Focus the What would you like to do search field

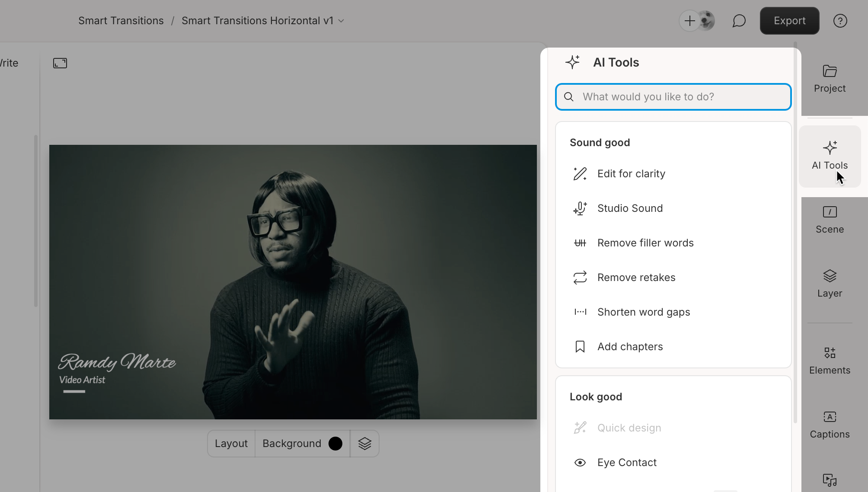pyautogui.click(x=673, y=97)
